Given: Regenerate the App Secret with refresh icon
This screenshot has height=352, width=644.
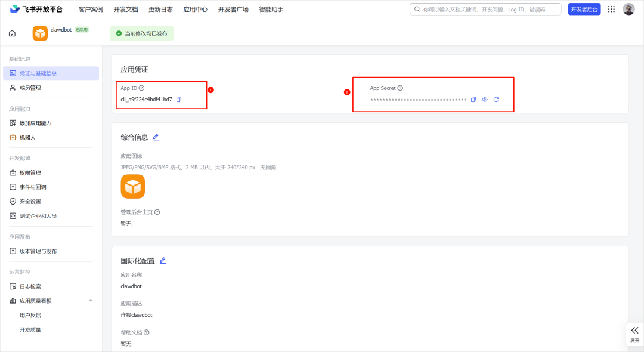Looking at the screenshot, I should point(496,100).
